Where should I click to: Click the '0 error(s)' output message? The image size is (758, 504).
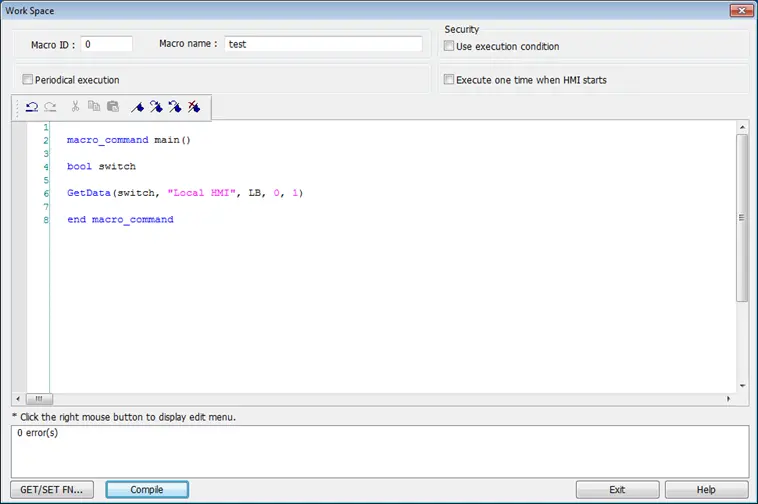38,432
